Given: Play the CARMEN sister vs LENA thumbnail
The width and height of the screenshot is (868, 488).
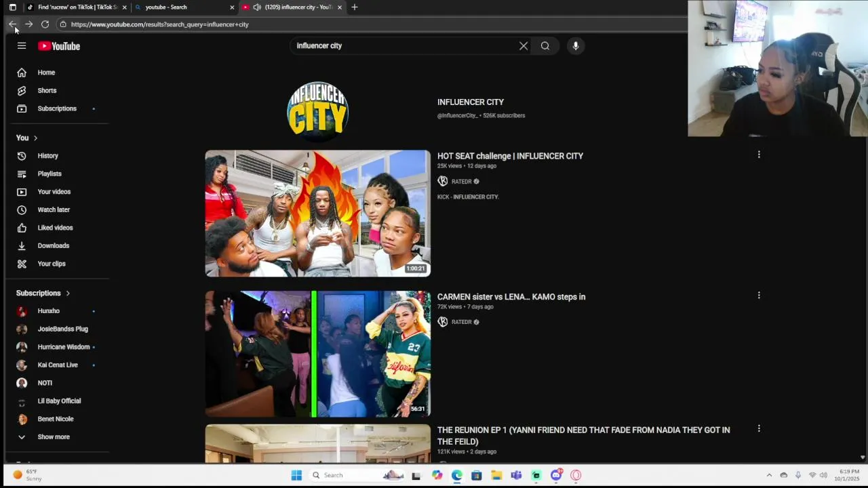Looking at the screenshot, I should [x=317, y=354].
